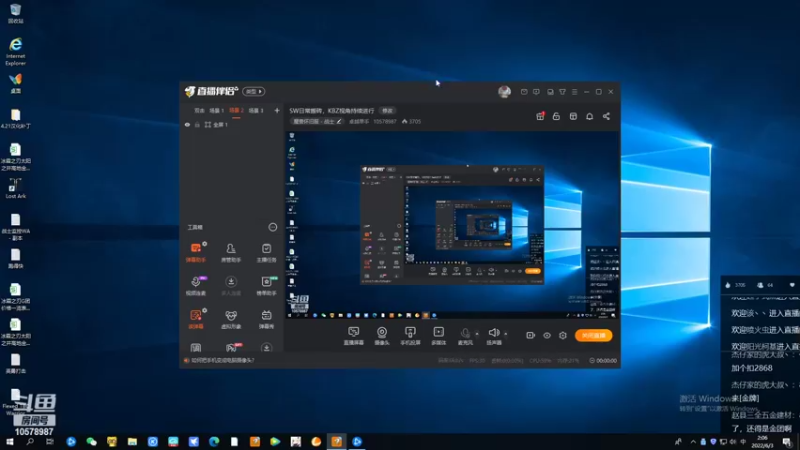Open the star tool with green badge
The height and width of the screenshot is (450, 800).
coord(266,286)
